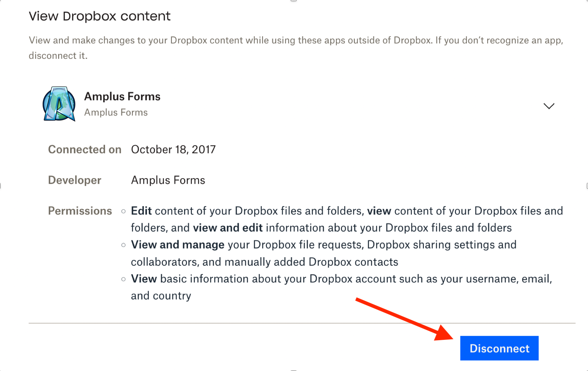Click the developer name Amplus Forms value
This screenshot has height=371, width=588.
pyautogui.click(x=168, y=180)
